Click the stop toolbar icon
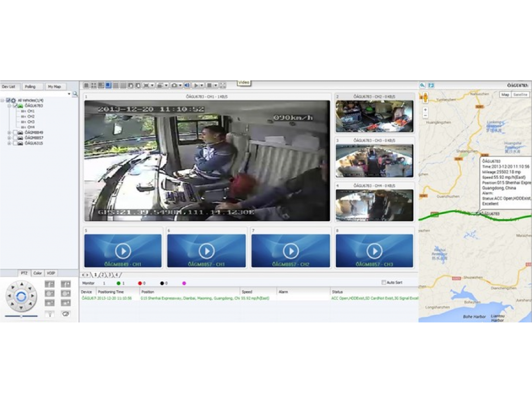This screenshot has width=532, height=403. (209, 85)
